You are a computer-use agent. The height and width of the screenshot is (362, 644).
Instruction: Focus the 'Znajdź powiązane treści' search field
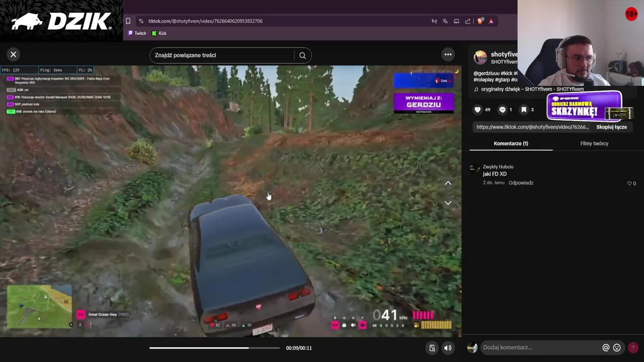point(222,55)
